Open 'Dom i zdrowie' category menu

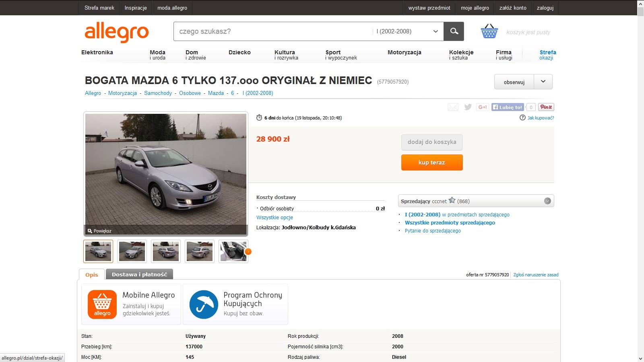click(196, 55)
